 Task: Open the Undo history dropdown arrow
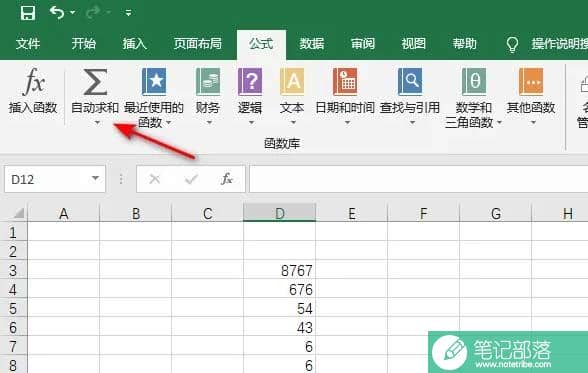[73, 13]
